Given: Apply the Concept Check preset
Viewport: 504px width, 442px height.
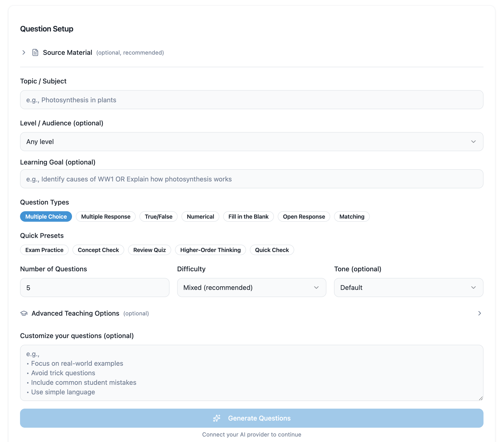Looking at the screenshot, I should tap(98, 250).
